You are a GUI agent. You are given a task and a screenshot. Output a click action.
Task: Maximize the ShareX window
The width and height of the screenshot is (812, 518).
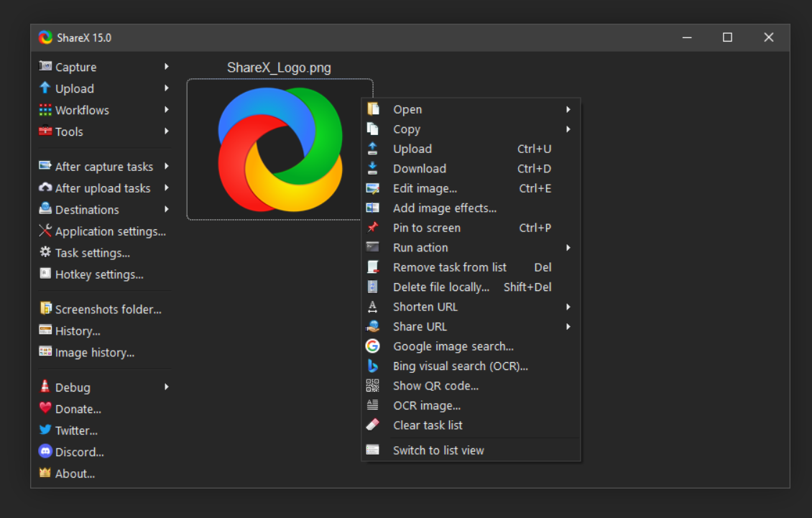(x=728, y=37)
